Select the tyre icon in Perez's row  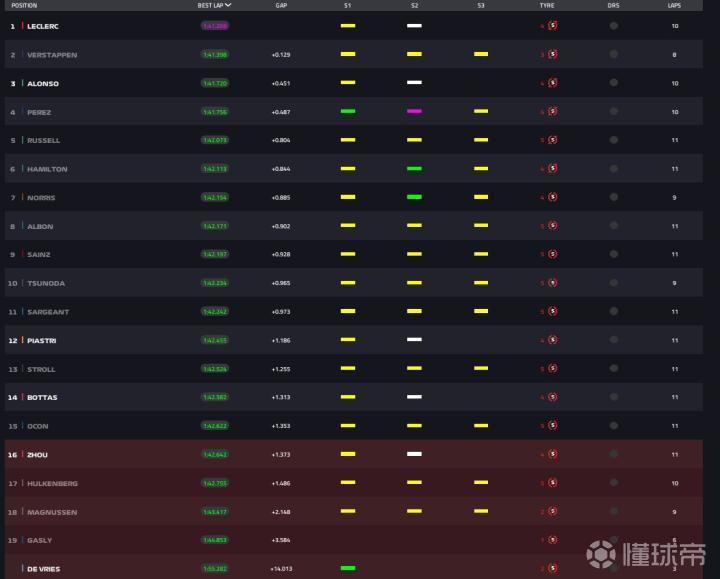[552, 112]
